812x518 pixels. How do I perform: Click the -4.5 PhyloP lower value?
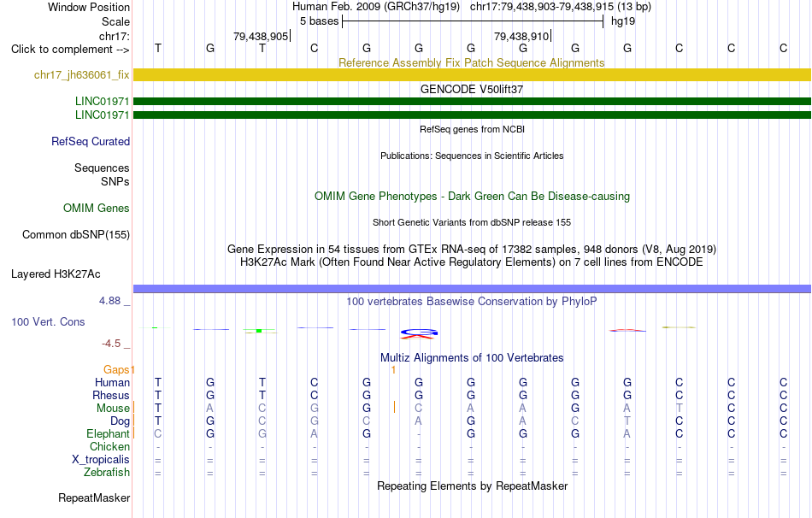pos(111,344)
